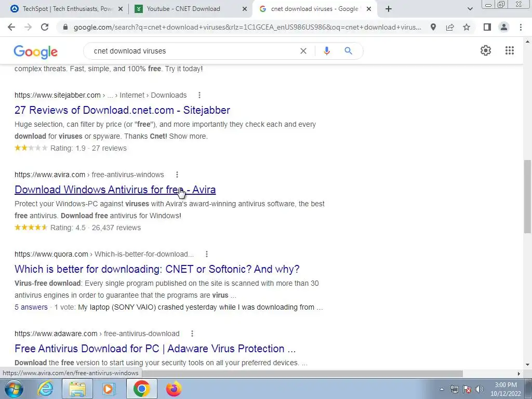Go back to the previous page
This screenshot has width=532, height=399.
point(11,27)
